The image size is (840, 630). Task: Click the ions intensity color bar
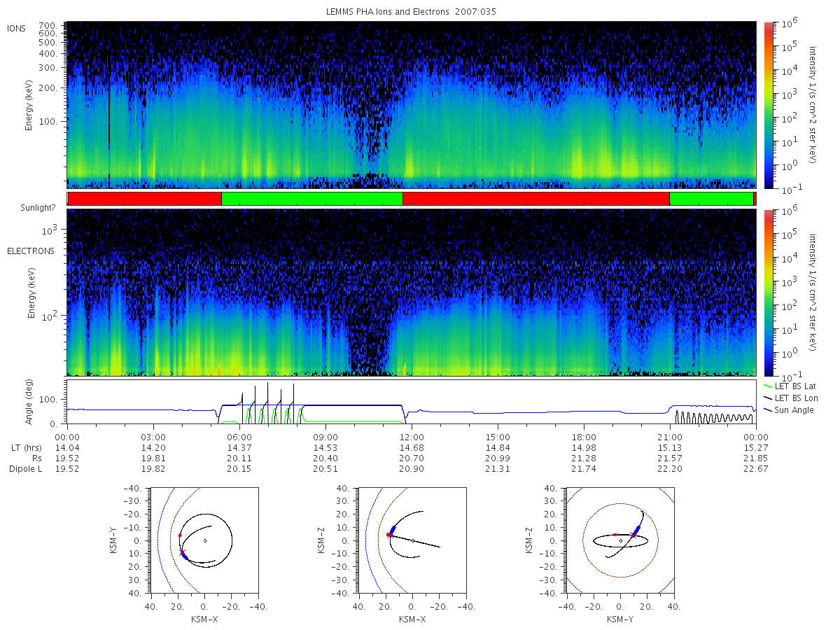point(768,105)
